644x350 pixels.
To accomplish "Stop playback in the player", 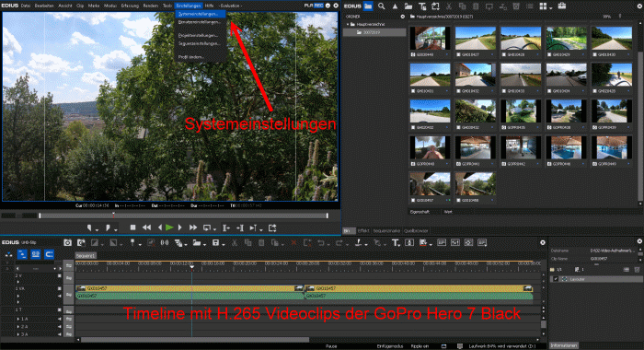I will click(x=132, y=227).
